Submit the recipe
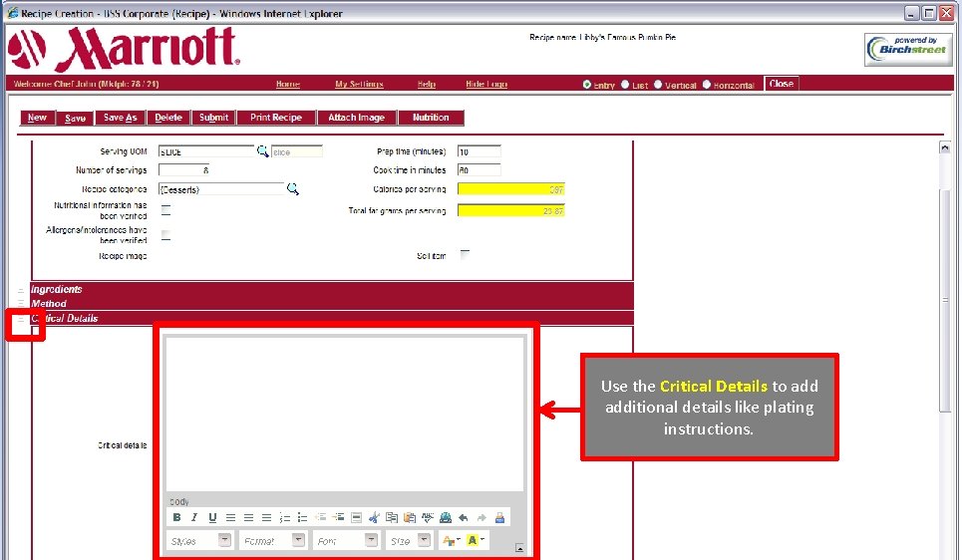 pos(213,118)
